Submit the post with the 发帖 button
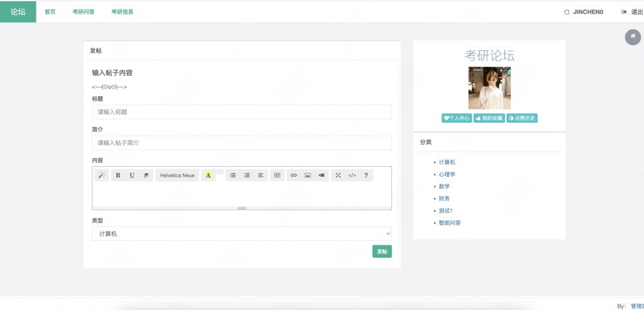 coord(382,252)
